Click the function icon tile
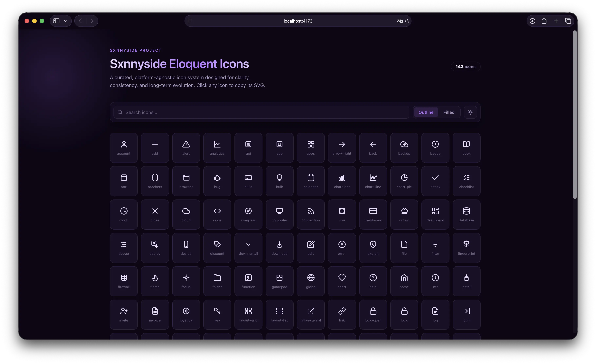 tap(248, 281)
